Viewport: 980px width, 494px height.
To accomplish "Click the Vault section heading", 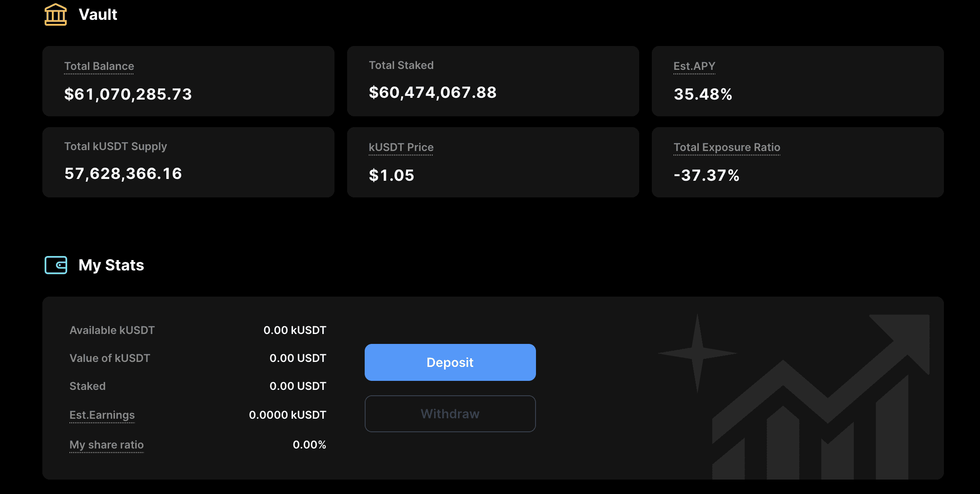I will pyautogui.click(x=98, y=14).
